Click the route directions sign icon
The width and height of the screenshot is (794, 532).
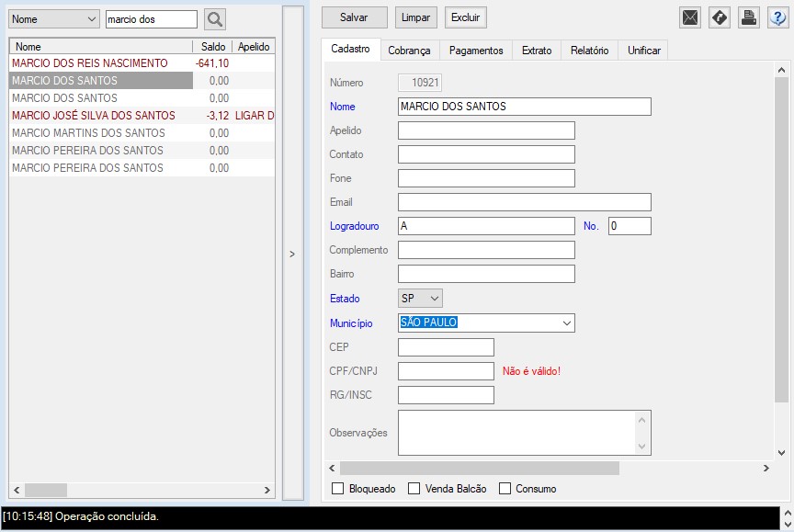[720, 17]
